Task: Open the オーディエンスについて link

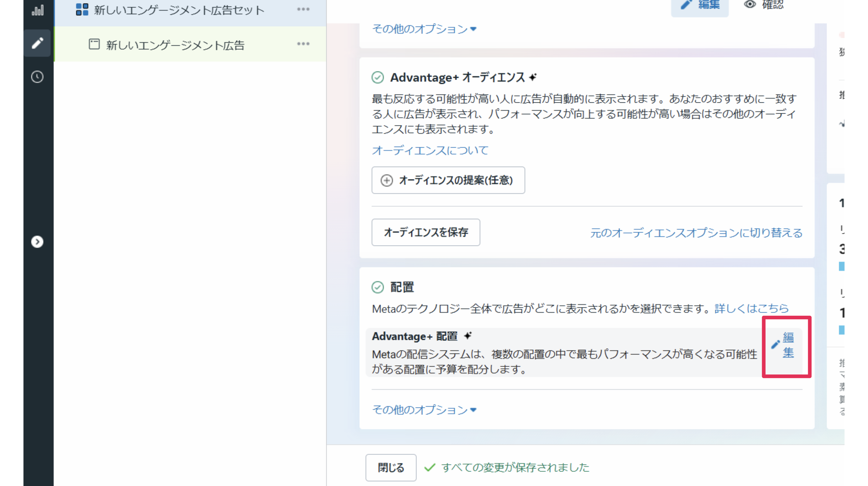Action: [x=430, y=150]
